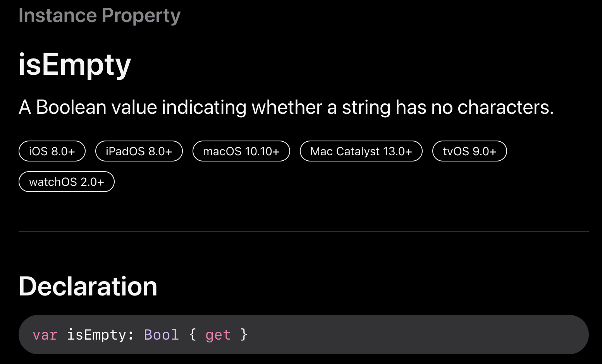Select the watchOS 2.0+ badge
The width and height of the screenshot is (602, 364).
pos(67,182)
